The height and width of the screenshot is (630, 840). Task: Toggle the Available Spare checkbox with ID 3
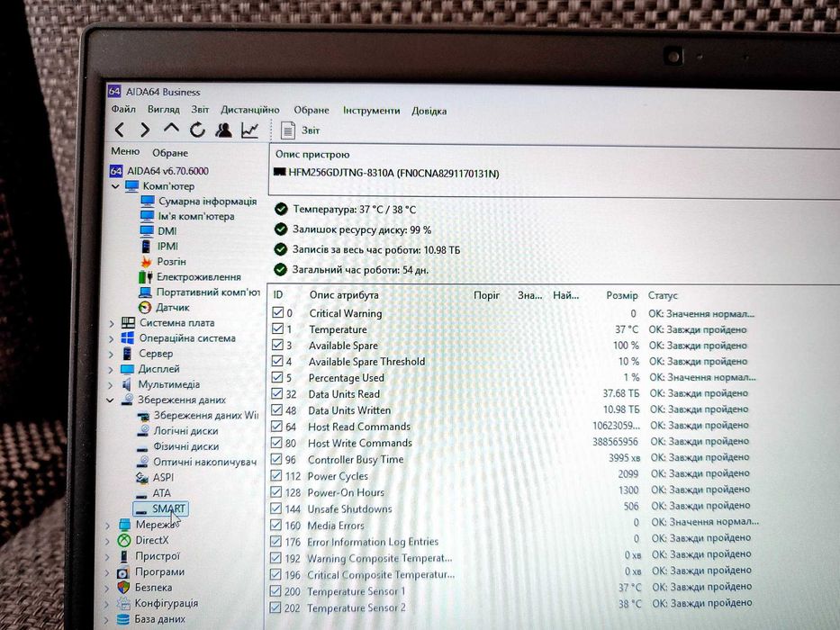(x=277, y=345)
